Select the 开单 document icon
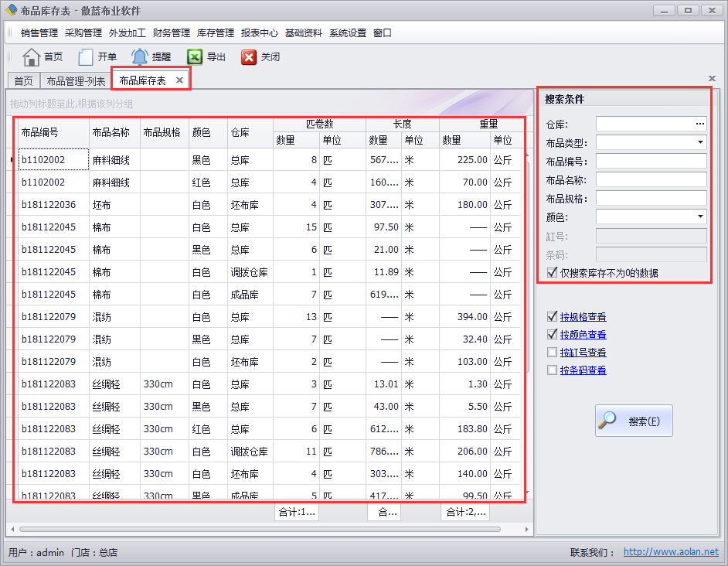This screenshot has width=728, height=566. coord(87,55)
